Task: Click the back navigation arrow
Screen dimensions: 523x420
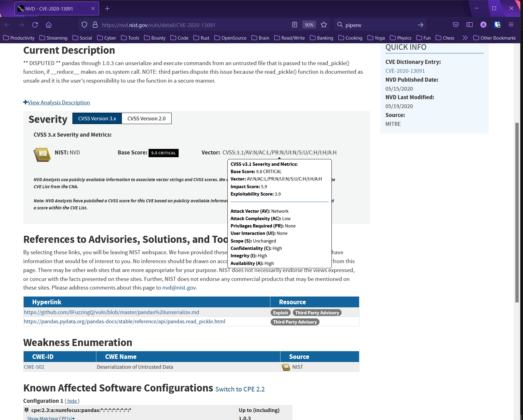Action: 7,25
